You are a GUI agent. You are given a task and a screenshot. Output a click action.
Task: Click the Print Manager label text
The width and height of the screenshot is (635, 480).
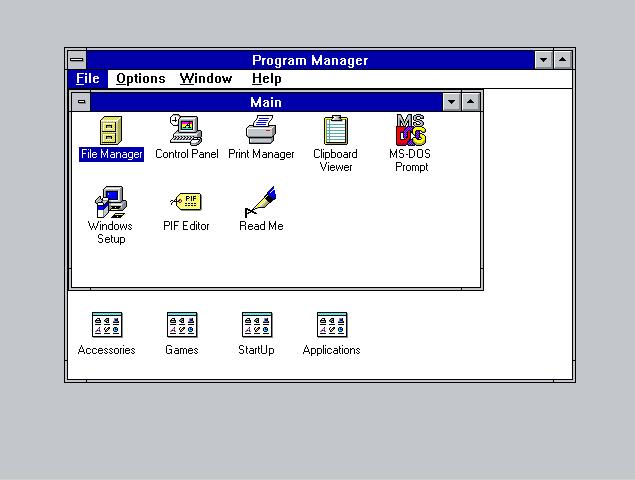[261, 154]
